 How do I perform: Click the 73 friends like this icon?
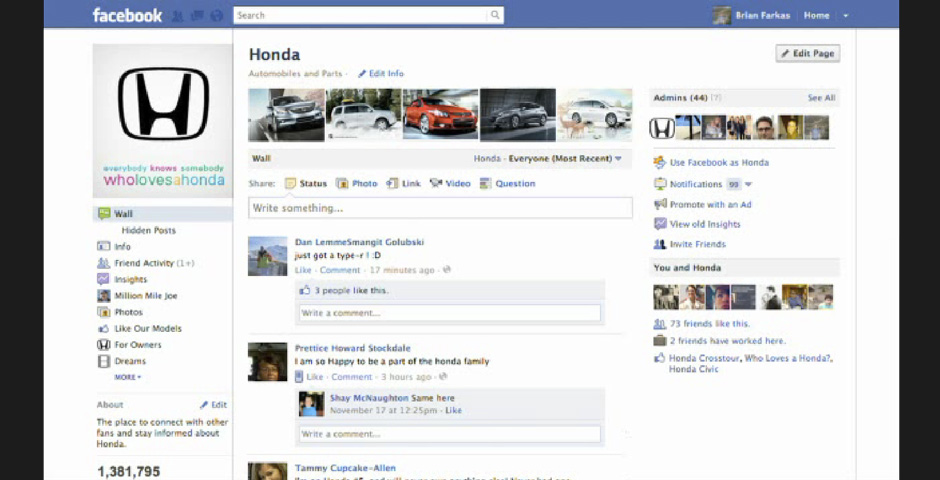click(x=660, y=324)
